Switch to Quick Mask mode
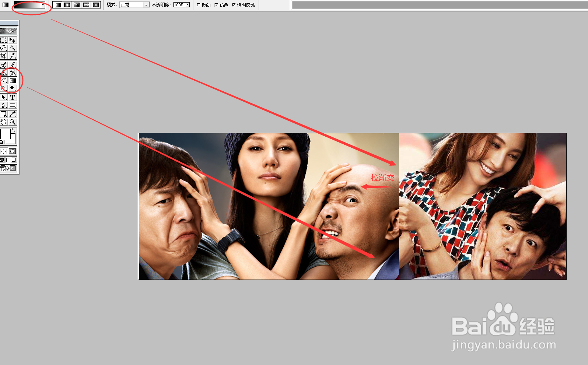Image resolution: width=588 pixels, height=365 pixels. [13, 151]
